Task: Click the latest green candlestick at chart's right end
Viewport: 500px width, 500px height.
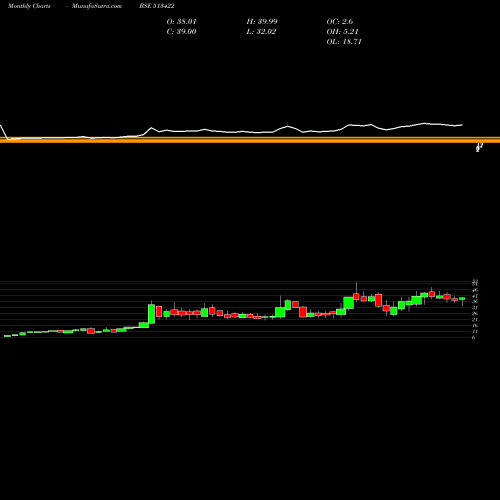Action: (x=462, y=299)
